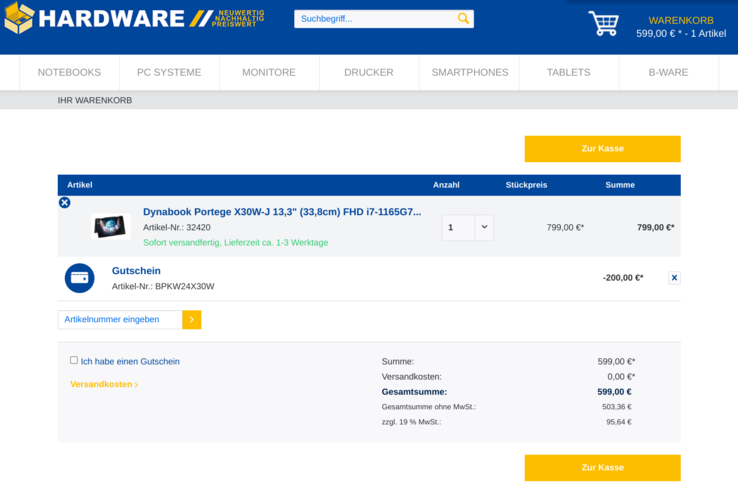
Task: Click 'Ich habe einen Gutschein' label text
Action: [x=130, y=362]
